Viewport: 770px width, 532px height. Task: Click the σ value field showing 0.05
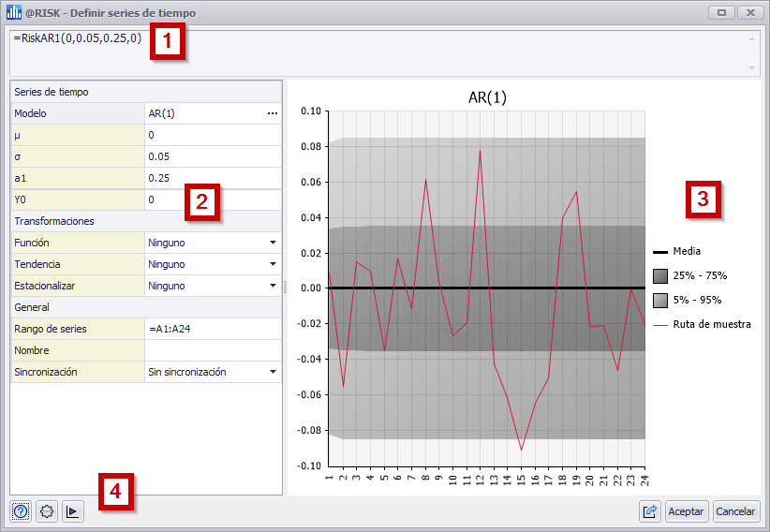213,156
